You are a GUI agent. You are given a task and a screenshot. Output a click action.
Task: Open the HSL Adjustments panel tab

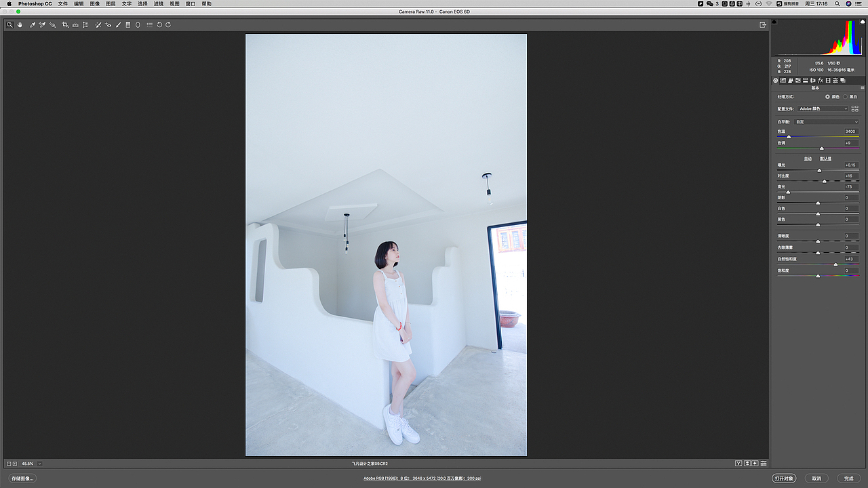pos(798,80)
